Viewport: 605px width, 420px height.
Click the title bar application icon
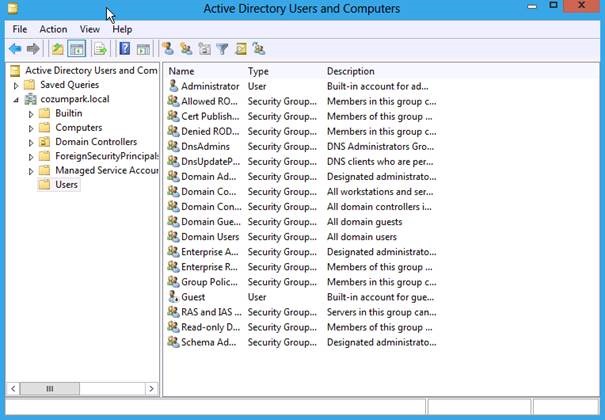(x=12, y=8)
